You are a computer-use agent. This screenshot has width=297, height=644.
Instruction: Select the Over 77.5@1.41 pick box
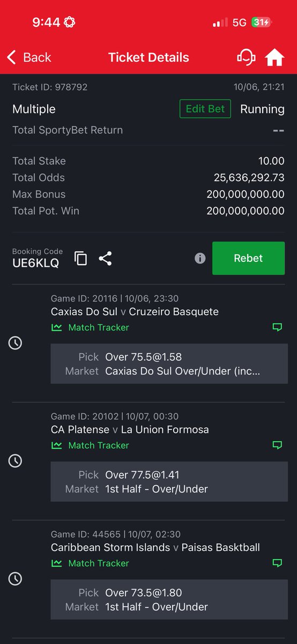[x=169, y=481]
